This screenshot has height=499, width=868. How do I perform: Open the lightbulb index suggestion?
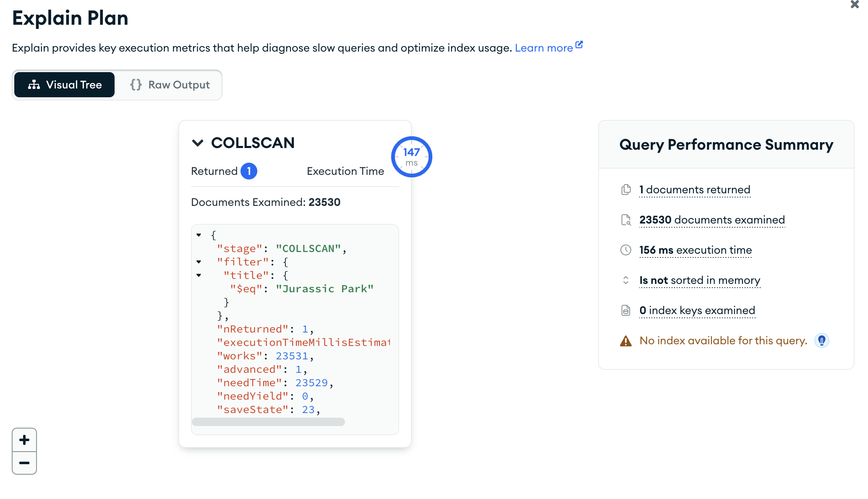click(822, 341)
